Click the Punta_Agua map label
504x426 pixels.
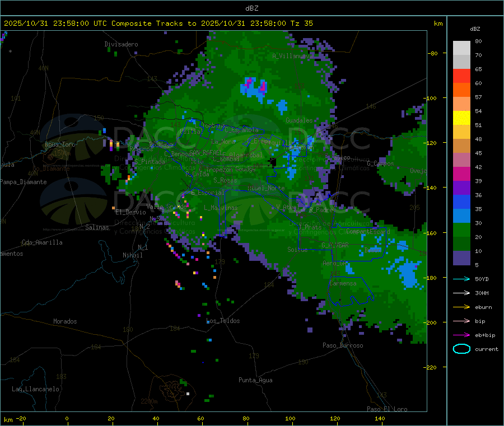tap(255, 380)
